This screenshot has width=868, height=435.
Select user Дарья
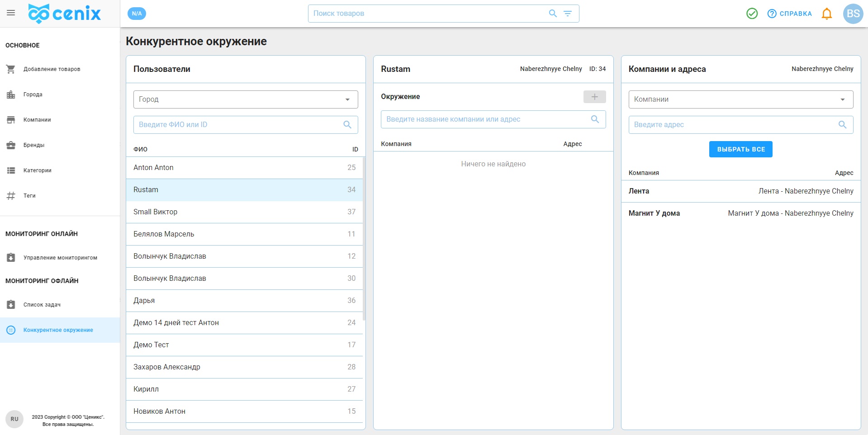tap(244, 301)
